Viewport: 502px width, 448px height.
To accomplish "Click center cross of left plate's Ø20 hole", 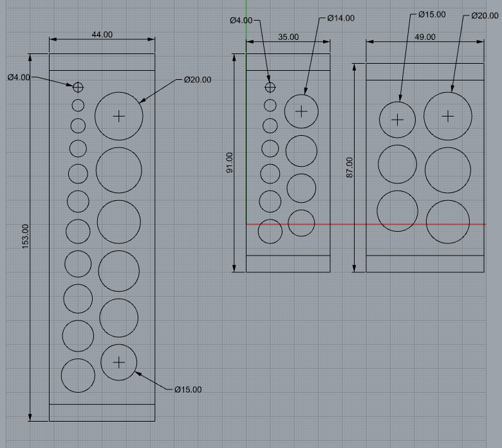I will 118,116.
